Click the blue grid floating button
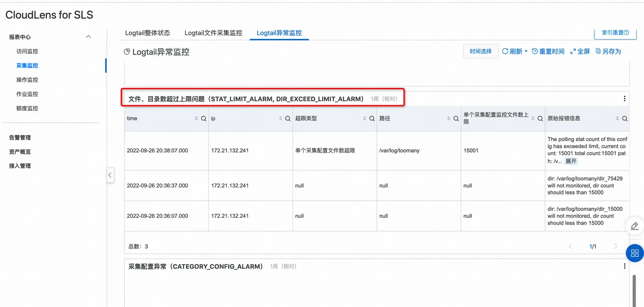 635,253
